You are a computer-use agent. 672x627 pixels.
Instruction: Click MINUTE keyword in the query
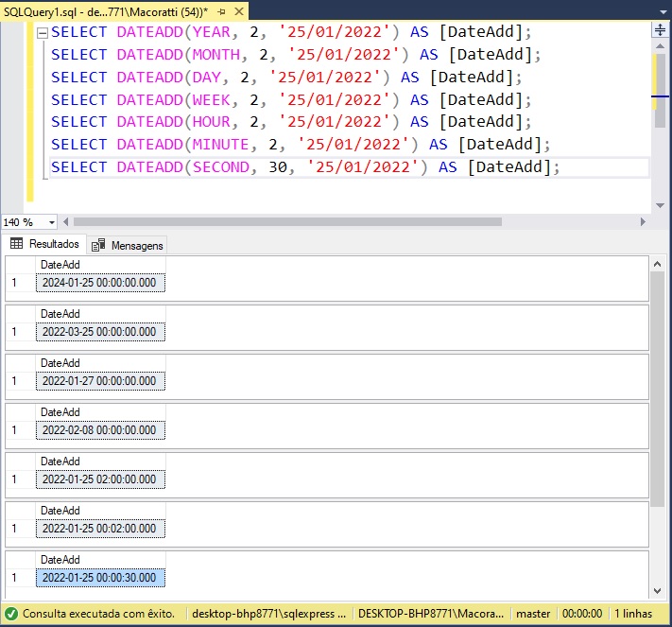click(x=220, y=145)
